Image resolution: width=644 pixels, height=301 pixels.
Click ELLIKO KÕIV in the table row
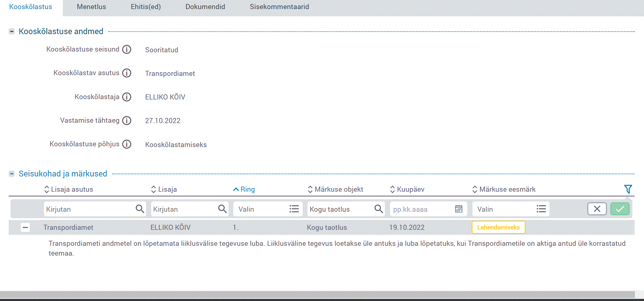coord(170,228)
